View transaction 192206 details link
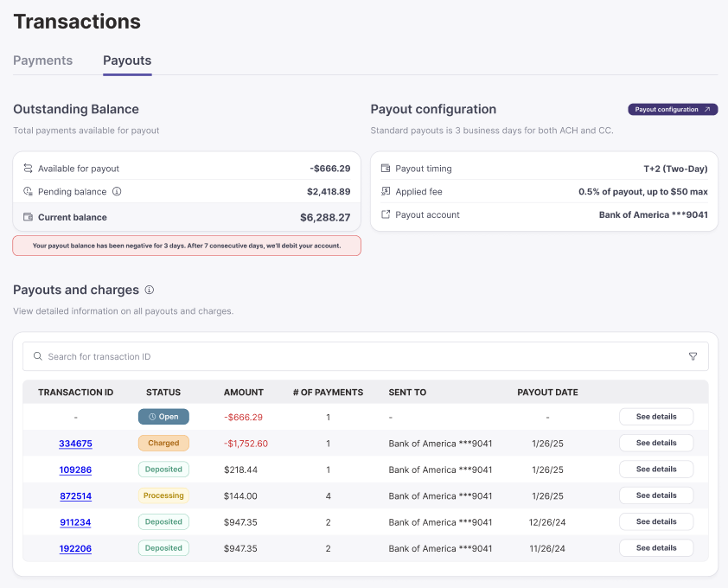This screenshot has height=588, width=728. (75, 549)
